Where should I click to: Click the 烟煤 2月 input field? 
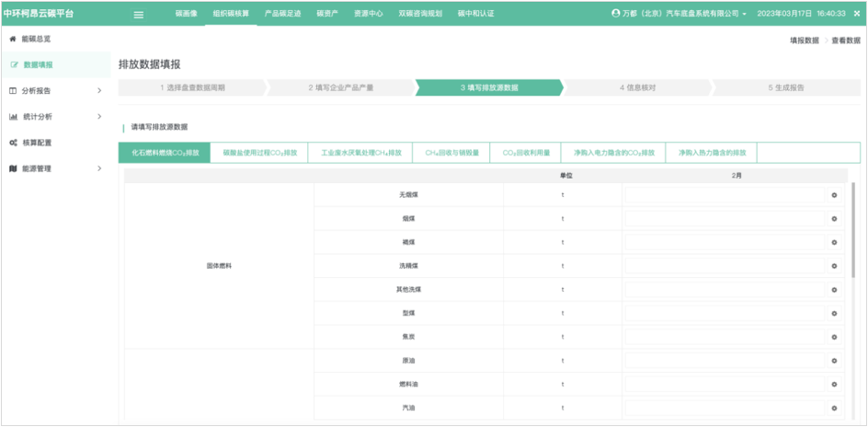725,219
